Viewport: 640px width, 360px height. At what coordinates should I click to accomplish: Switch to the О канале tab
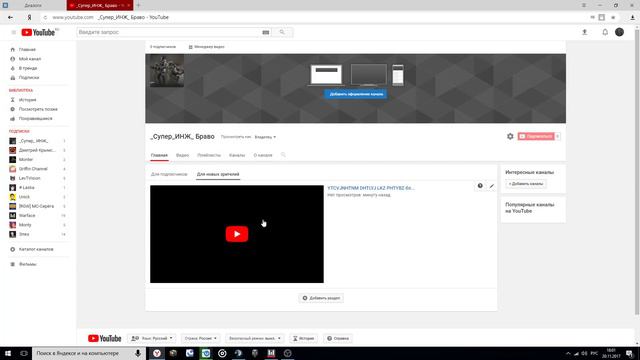(x=263, y=155)
